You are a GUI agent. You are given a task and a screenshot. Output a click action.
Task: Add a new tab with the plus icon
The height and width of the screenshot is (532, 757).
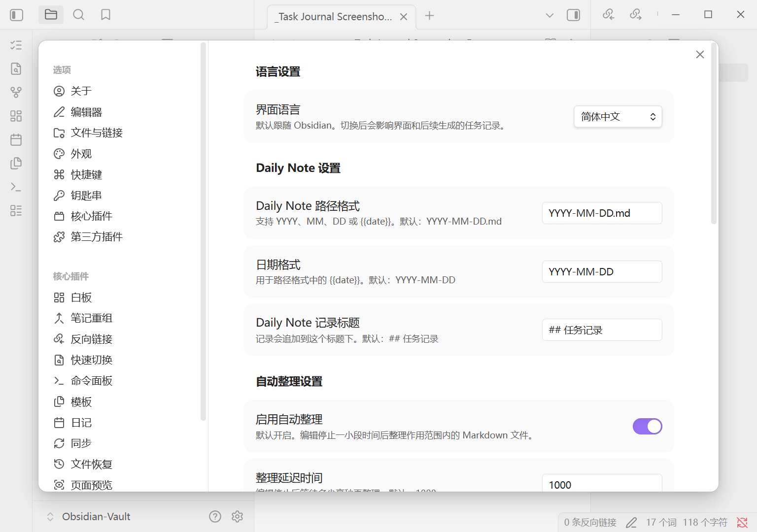pos(430,16)
